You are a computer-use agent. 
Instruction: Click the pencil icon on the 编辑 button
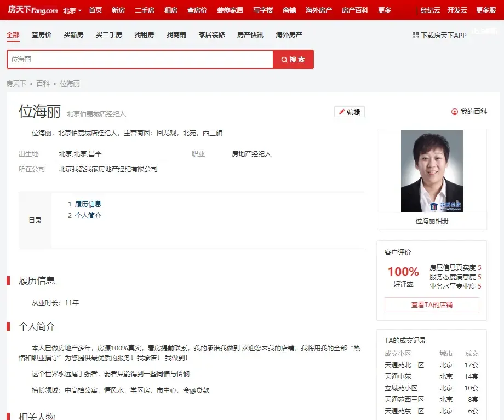(x=343, y=112)
